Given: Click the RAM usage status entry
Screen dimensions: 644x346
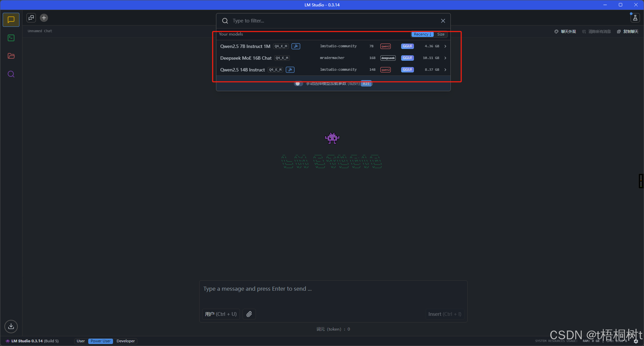Looking at the screenshot, I should tap(591, 341).
